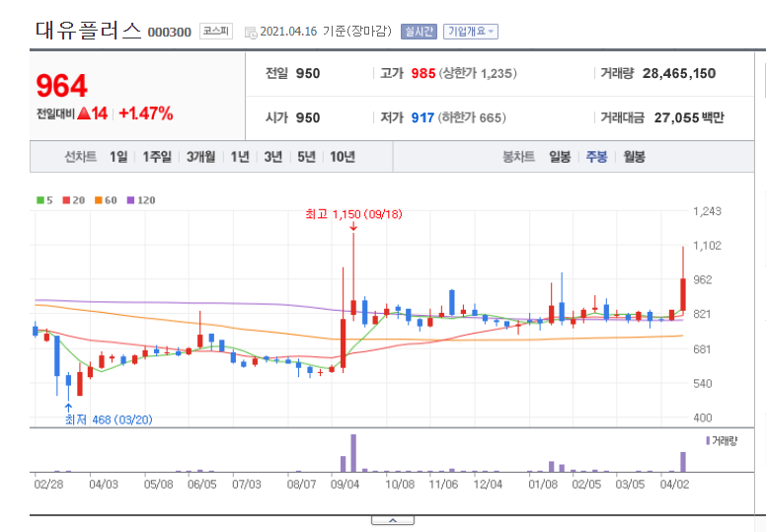Viewport: 766px width, 532px height.
Task: Collapse the chart panel with the bottom arrow
Action: click(393, 520)
